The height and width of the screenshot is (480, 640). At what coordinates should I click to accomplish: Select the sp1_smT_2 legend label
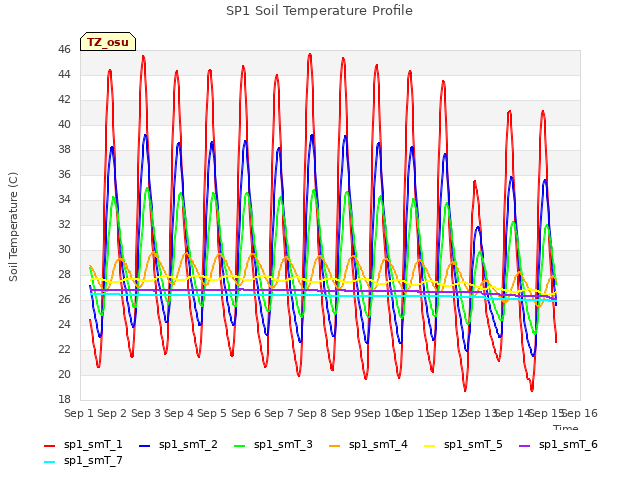tap(188, 444)
